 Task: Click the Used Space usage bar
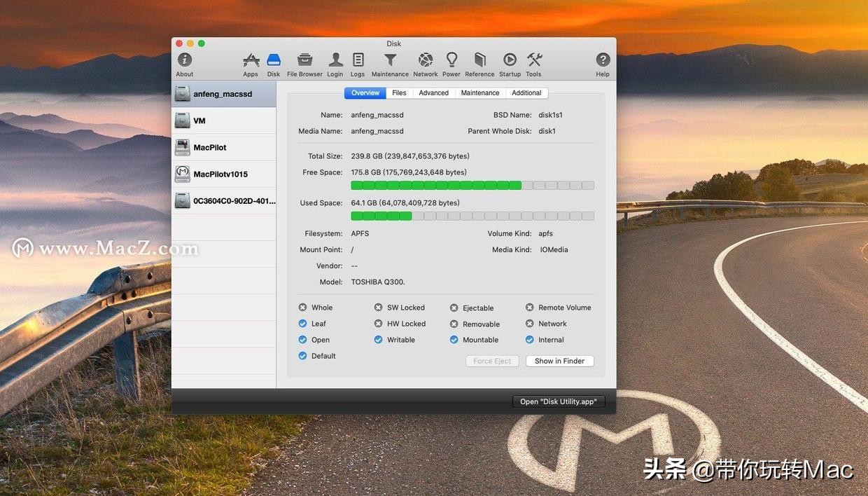472,216
